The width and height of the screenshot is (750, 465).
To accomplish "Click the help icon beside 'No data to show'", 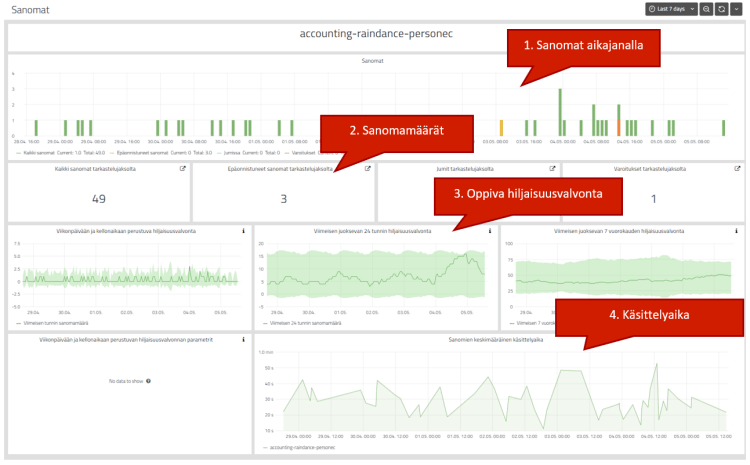I will (x=148, y=381).
